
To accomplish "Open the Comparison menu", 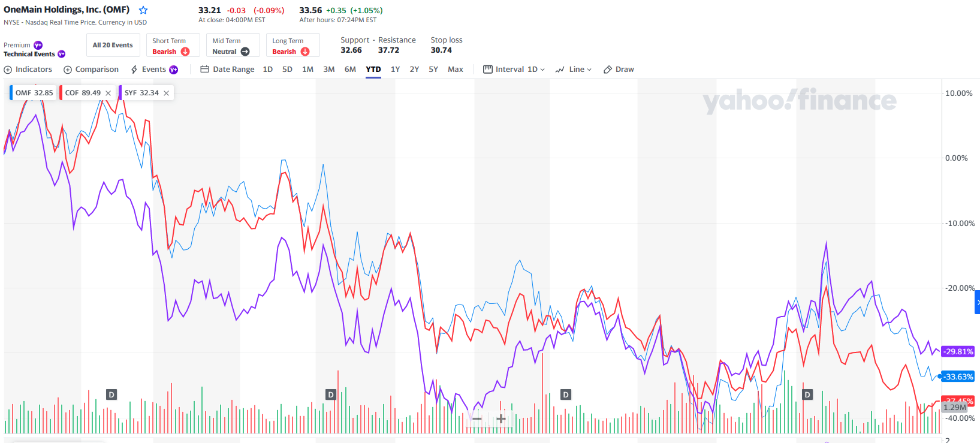I will point(91,70).
